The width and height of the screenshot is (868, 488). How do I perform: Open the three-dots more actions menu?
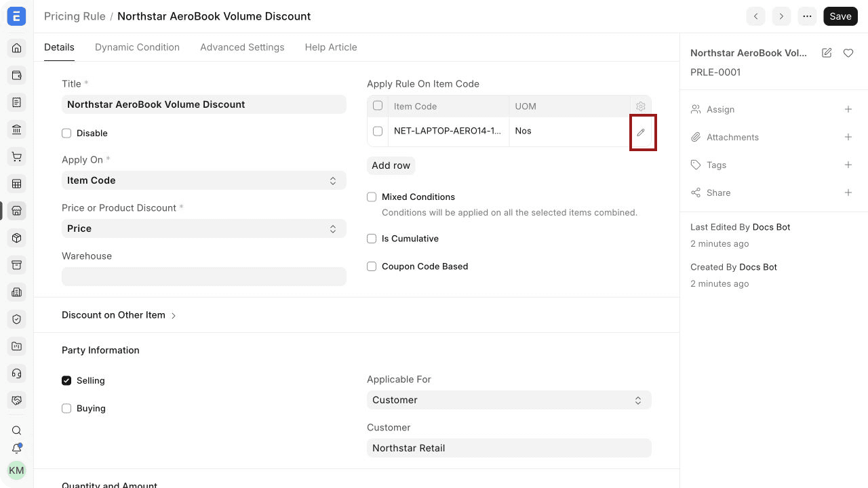pyautogui.click(x=807, y=16)
